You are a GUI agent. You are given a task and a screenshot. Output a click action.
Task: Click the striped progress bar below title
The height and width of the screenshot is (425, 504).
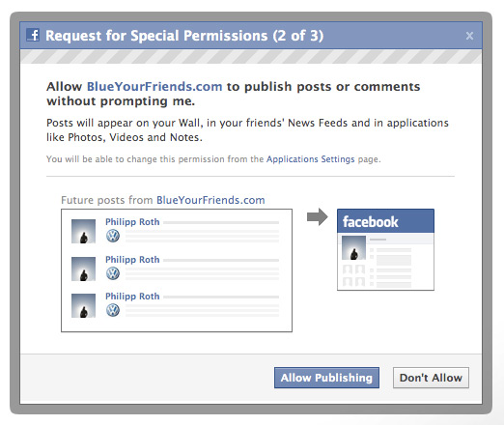pos(251,56)
